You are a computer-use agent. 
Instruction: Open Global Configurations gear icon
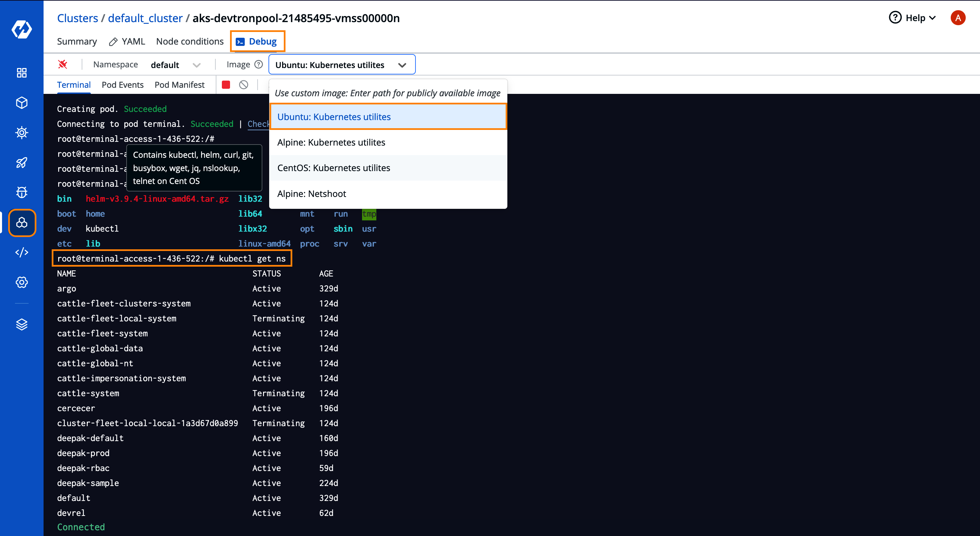tap(22, 282)
